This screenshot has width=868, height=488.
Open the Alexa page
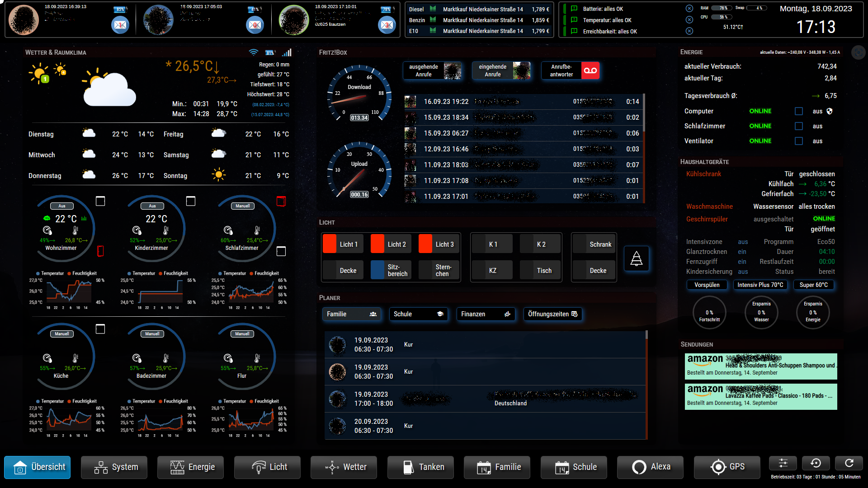(650, 467)
